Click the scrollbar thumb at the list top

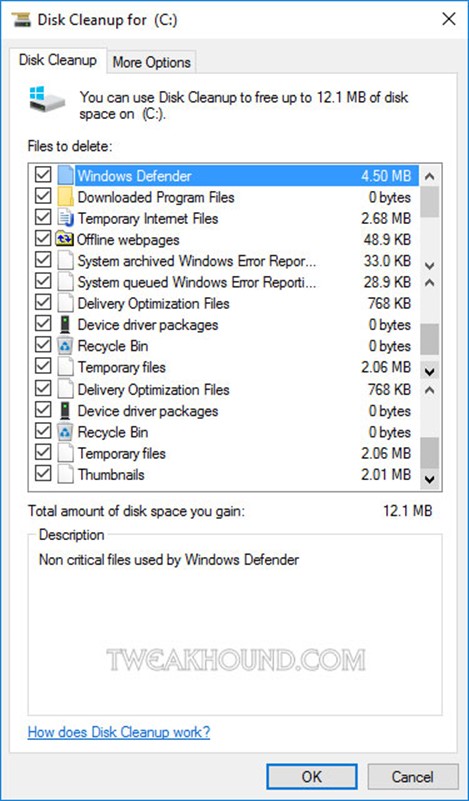pos(430,202)
